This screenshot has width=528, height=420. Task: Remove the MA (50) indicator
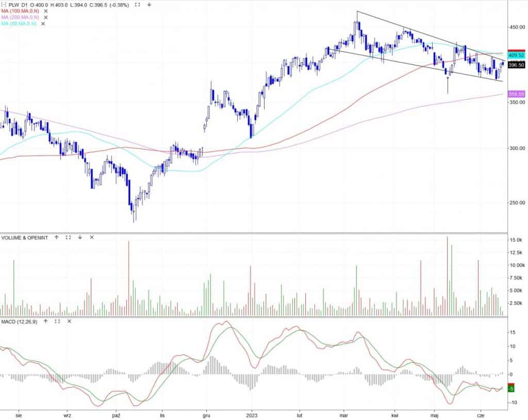43,23
